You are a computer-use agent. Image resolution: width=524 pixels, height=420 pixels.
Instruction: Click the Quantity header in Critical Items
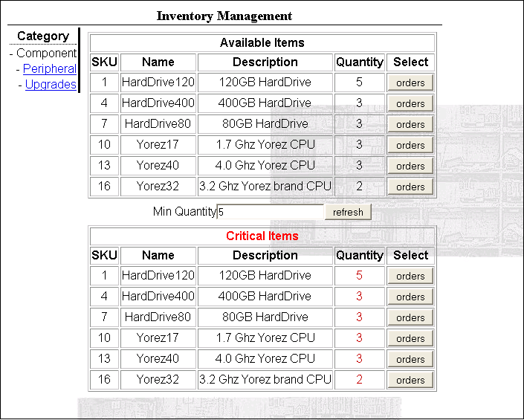360,255
